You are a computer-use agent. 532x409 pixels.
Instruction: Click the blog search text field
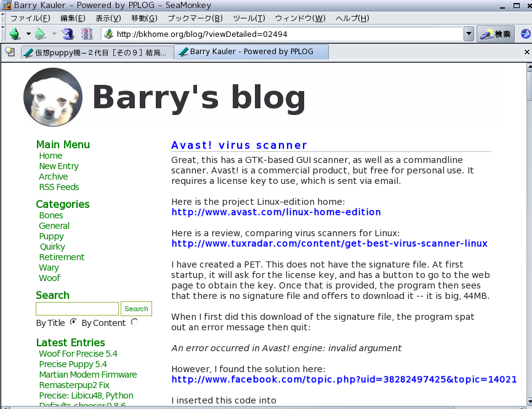tap(77, 309)
